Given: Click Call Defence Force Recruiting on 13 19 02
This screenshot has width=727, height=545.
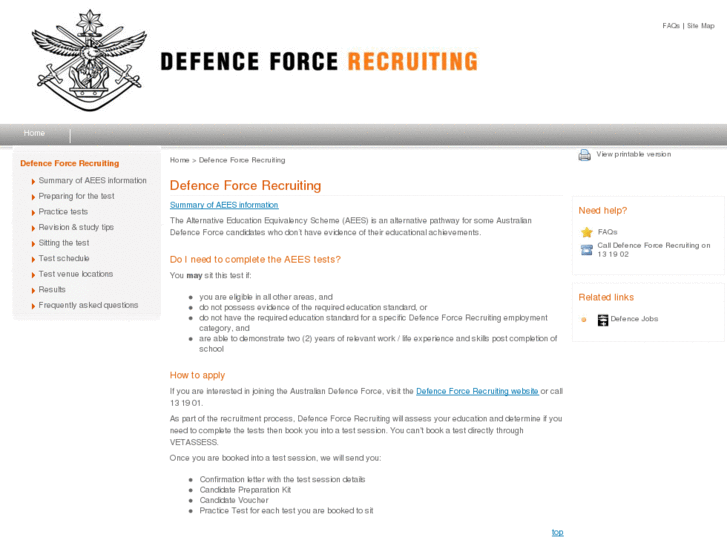Looking at the screenshot, I should [654, 250].
